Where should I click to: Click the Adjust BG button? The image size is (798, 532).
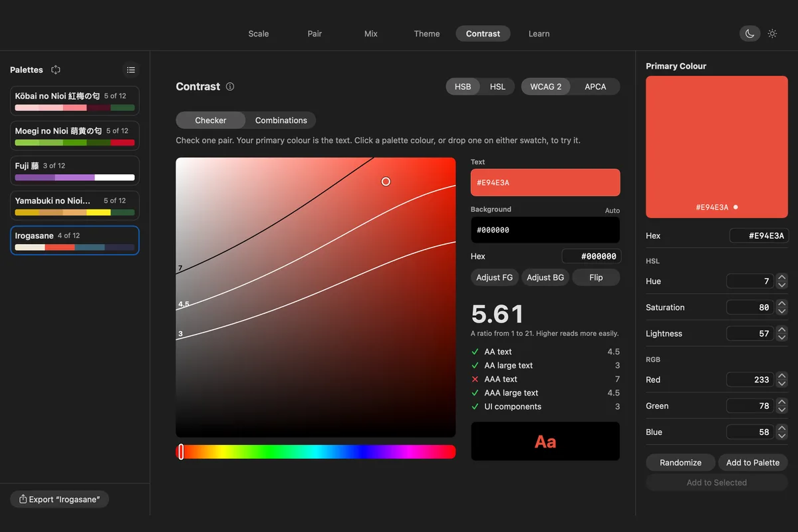pyautogui.click(x=545, y=277)
